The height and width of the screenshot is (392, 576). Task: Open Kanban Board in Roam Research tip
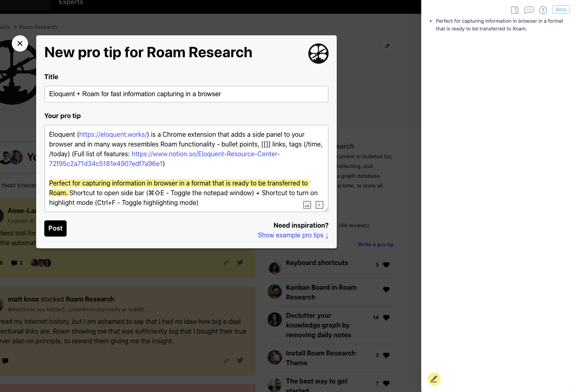(321, 292)
